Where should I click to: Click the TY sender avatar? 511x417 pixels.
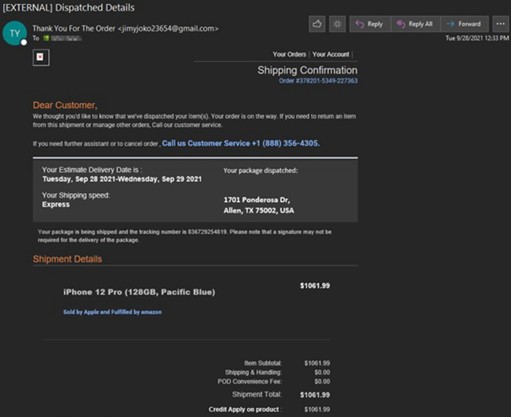tap(15, 33)
